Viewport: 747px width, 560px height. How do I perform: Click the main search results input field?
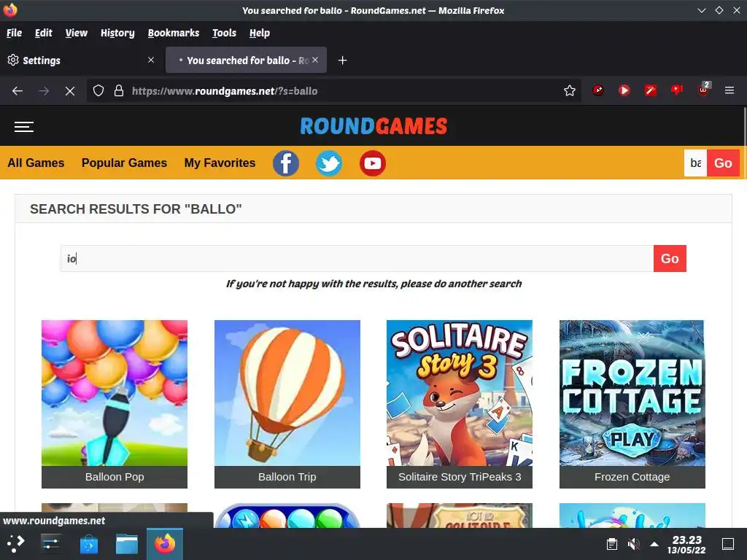pyautogui.click(x=357, y=259)
